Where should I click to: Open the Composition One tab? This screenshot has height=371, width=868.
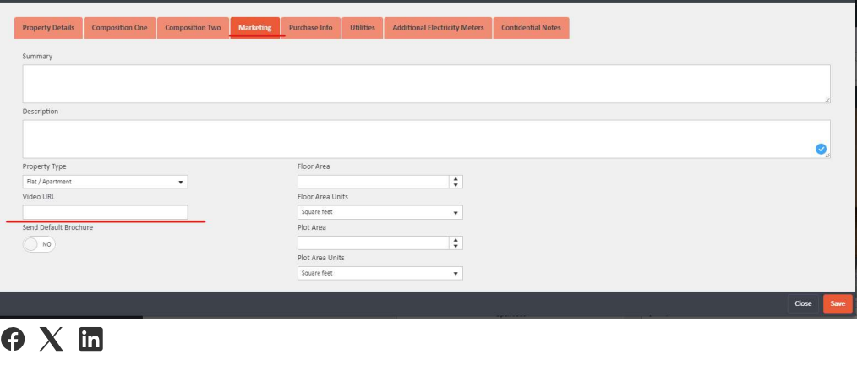119,28
